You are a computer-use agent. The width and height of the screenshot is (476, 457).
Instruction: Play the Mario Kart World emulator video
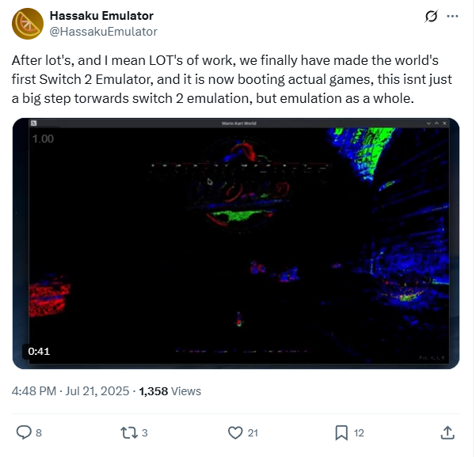click(x=237, y=245)
